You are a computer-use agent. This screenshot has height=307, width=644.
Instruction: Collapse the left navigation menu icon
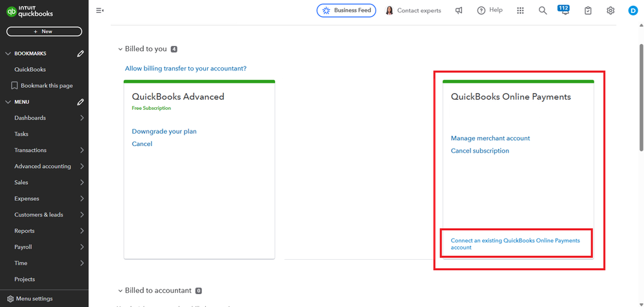point(99,11)
